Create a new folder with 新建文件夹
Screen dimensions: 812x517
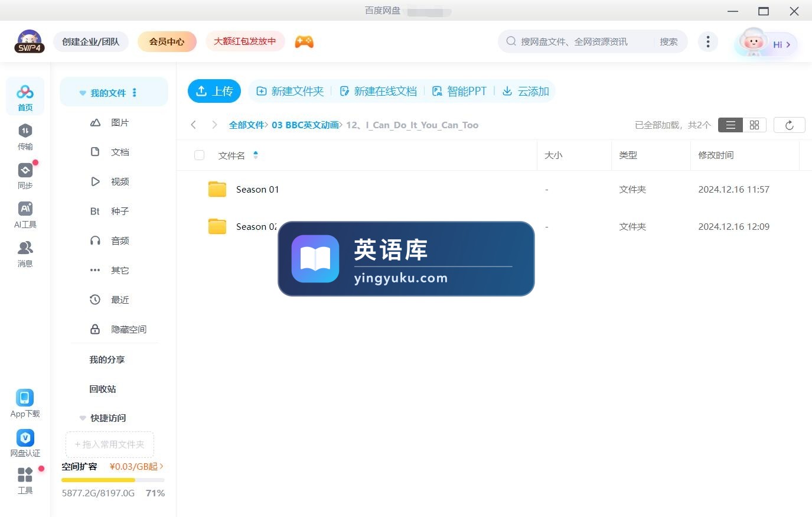click(290, 91)
